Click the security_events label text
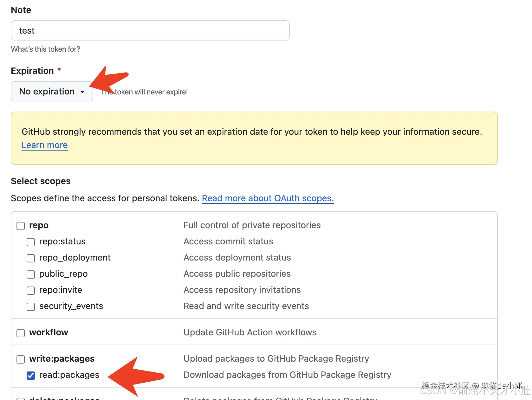Image resolution: width=532 pixels, height=400 pixels. click(x=71, y=306)
